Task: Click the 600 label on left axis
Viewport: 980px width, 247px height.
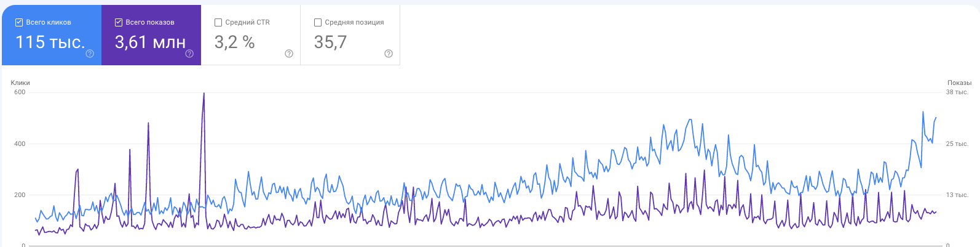Action: (x=20, y=92)
